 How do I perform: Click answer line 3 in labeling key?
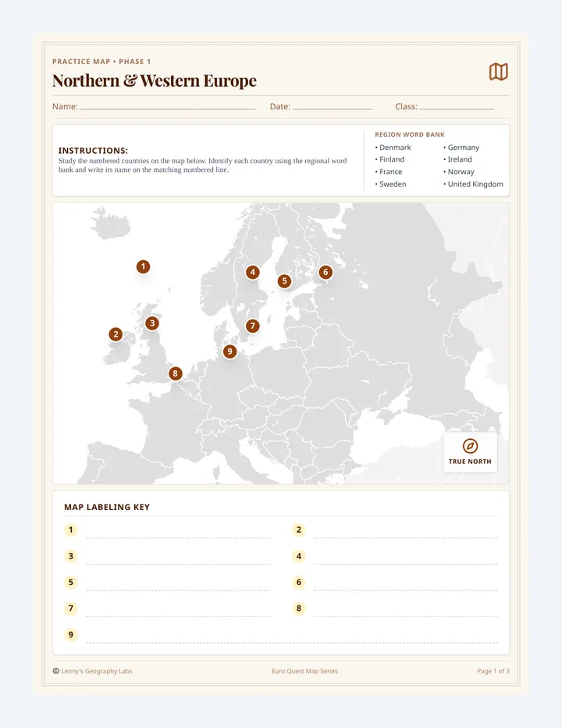[178, 558]
